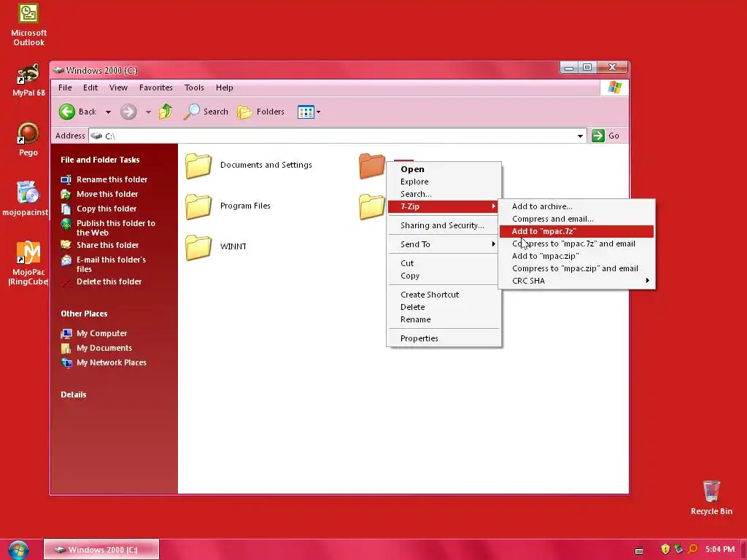Click Move this folder task

[x=107, y=194]
